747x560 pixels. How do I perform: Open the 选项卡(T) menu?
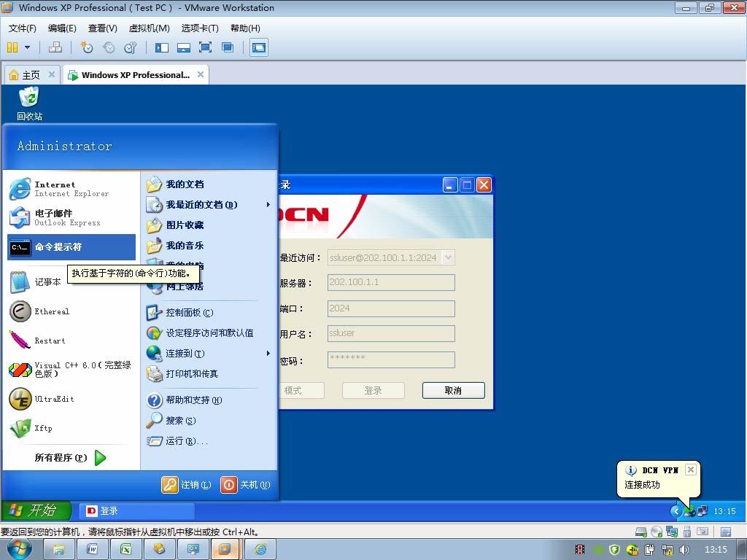200,28
